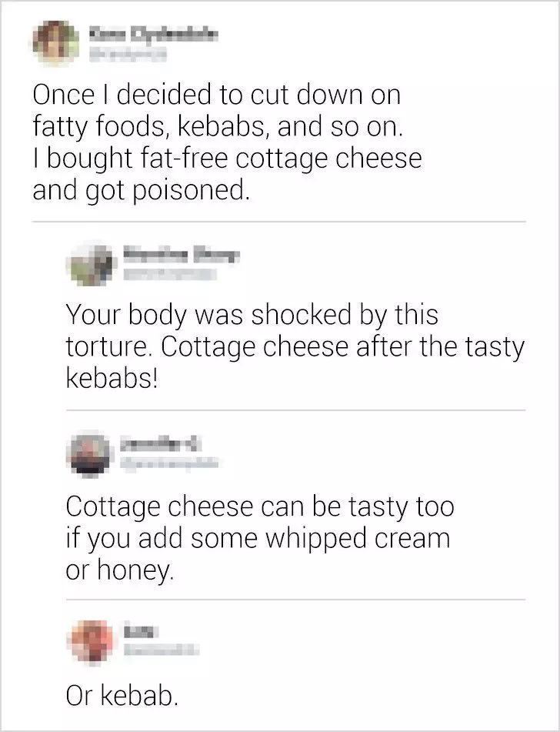
Task: Open the blurred display name of the original poster
Action: [x=154, y=35]
